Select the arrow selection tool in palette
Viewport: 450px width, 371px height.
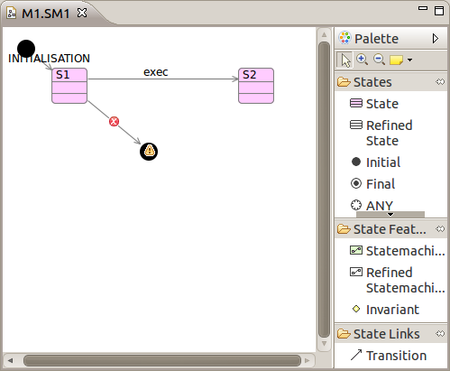pyautogui.click(x=345, y=60)
